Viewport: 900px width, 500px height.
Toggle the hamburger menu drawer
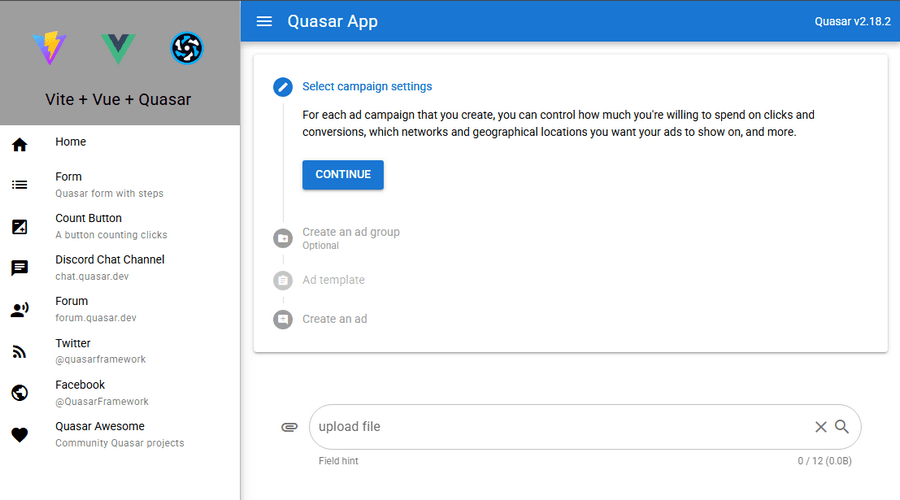[264, 21]
